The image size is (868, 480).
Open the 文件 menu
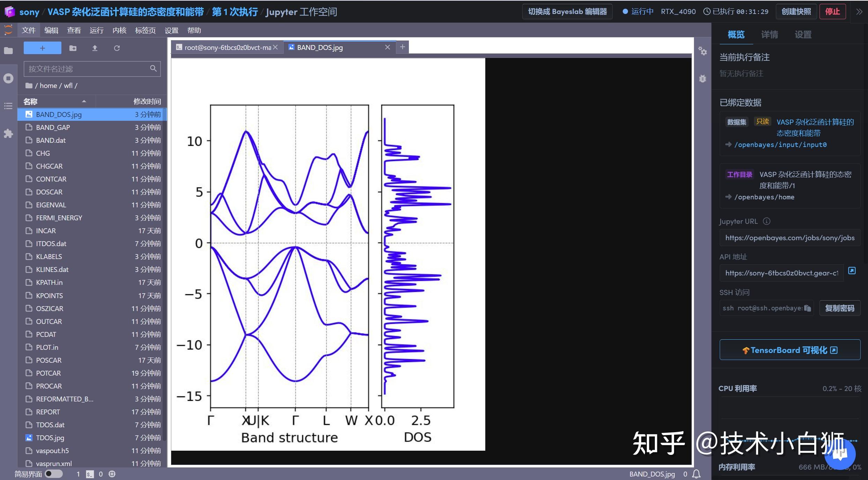click(x=29, y=30)
